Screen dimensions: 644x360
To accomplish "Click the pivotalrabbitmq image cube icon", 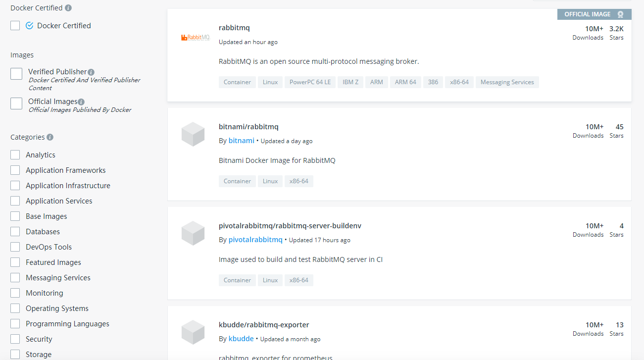I will tap(193, 233).
